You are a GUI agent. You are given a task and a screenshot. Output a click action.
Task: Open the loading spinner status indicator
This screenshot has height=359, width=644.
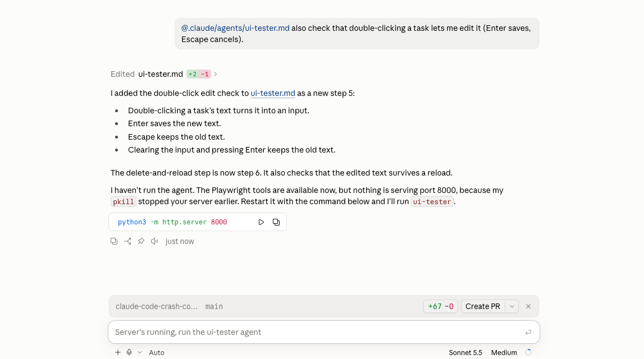click(528, 352)
